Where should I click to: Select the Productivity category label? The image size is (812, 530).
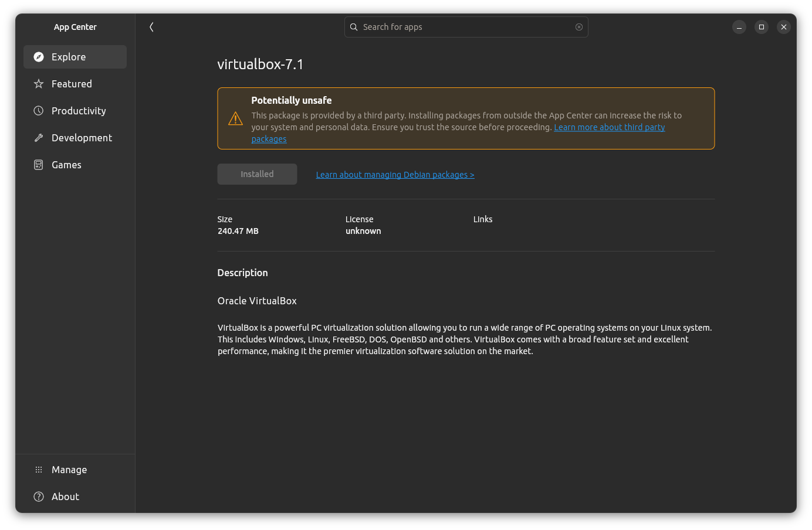click(x=79, y=111)
